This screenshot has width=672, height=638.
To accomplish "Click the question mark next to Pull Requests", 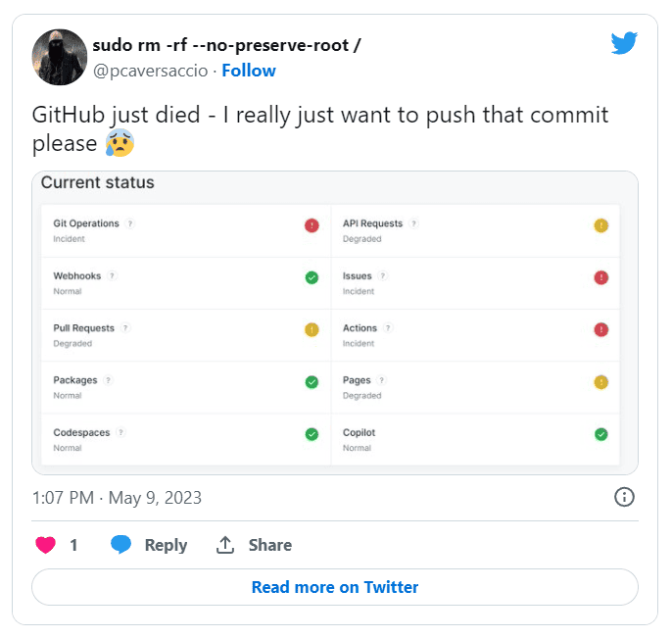I will 125,328.
